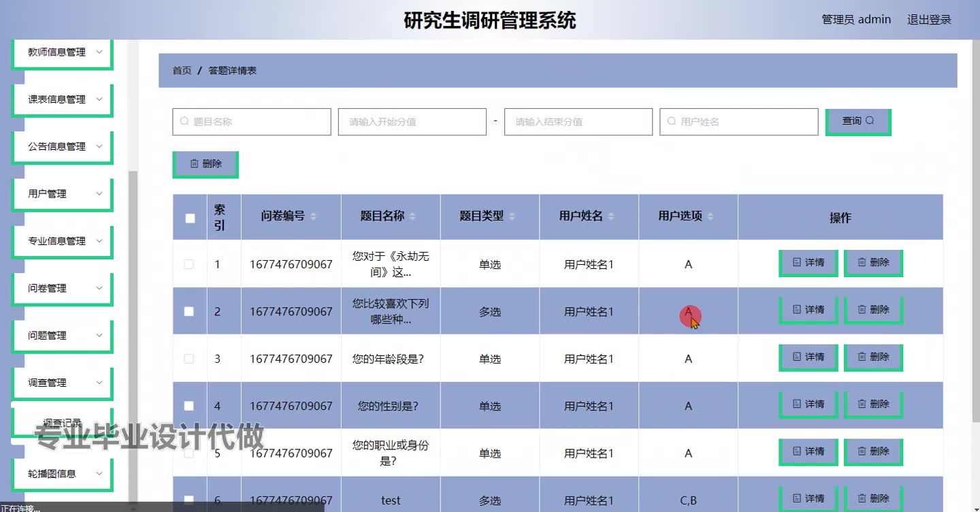Click sort arrows icon beside 题目名称 header
The height and width of the screenshot is (512, 980).
tap(413, 217)
